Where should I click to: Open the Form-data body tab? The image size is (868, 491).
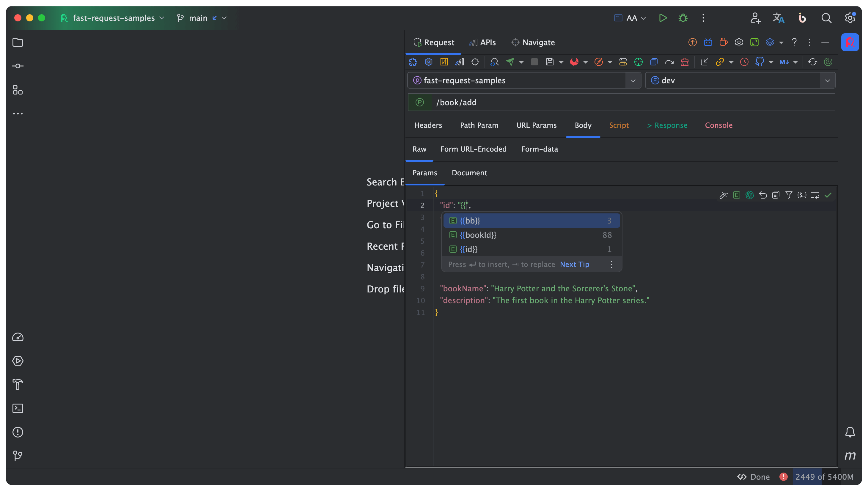539,149
